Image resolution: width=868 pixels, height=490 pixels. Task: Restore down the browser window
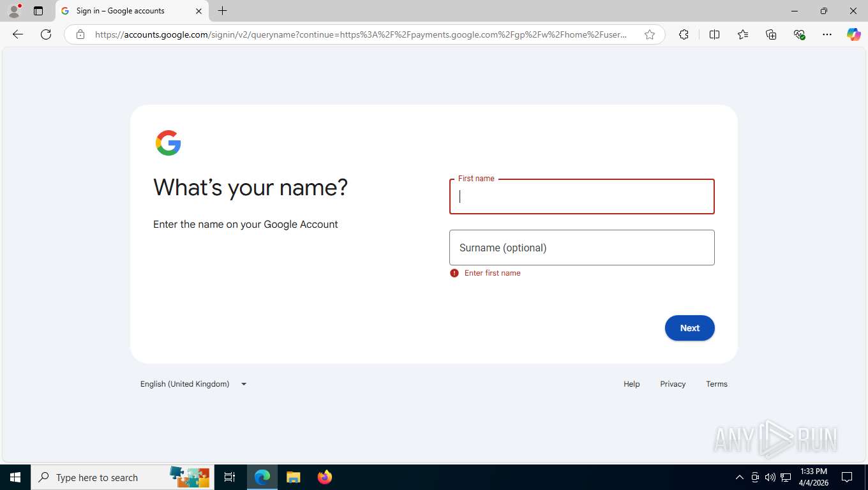824,11
